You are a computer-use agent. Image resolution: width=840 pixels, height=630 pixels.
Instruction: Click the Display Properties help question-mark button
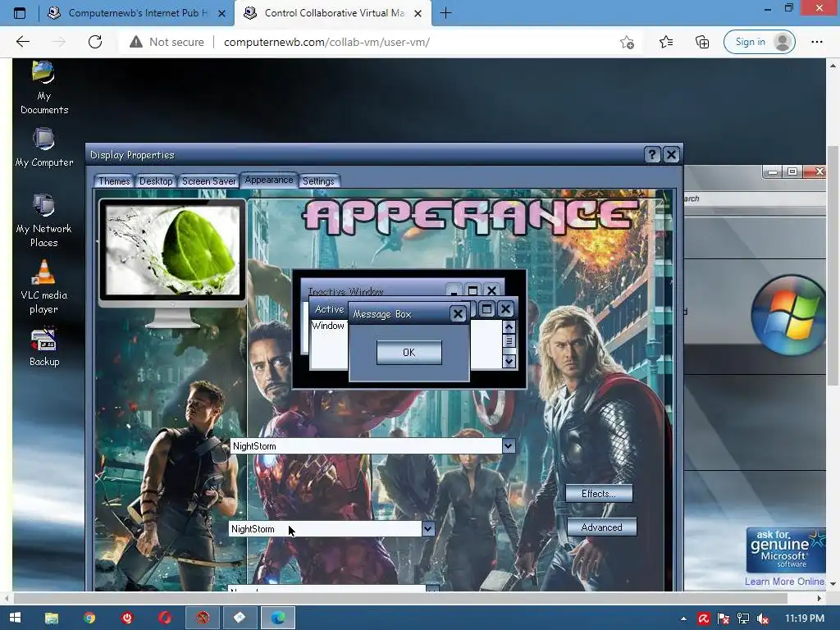point(652,155)
